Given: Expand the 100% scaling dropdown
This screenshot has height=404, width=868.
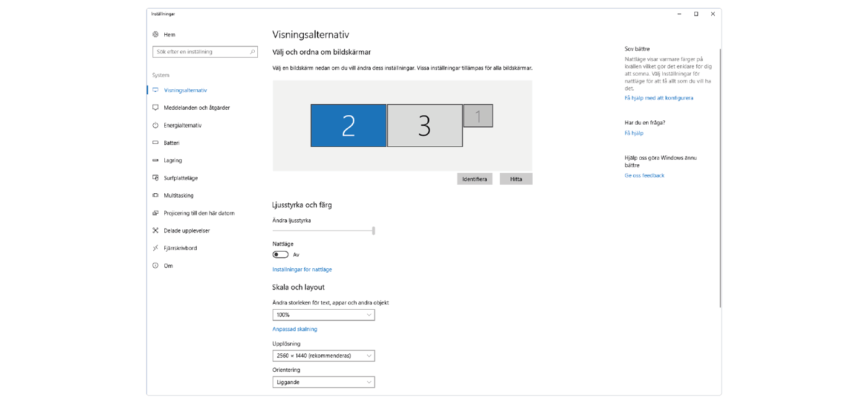Looking at the screenshot, I should [x=324, y=315].
